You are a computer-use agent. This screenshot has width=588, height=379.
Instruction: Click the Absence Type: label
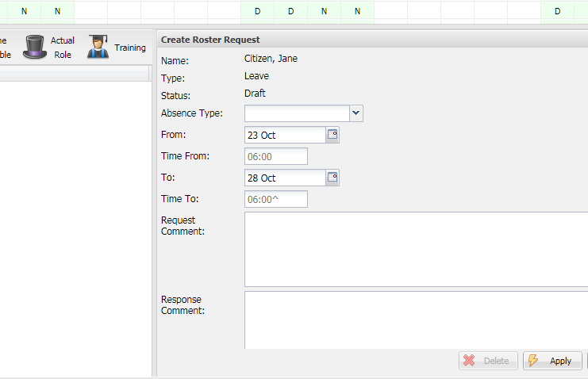(x=192, y=113)
